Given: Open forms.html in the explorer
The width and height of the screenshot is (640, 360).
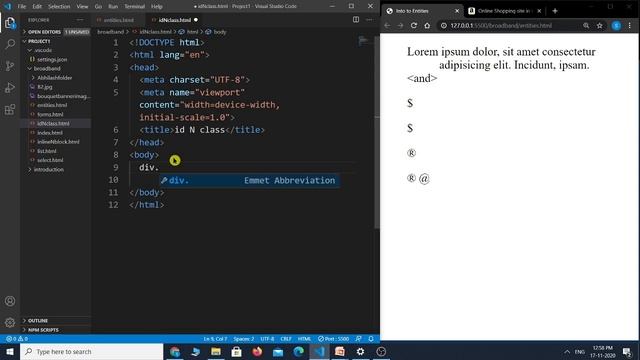Looking at the screenshot, I should [50, 114].
